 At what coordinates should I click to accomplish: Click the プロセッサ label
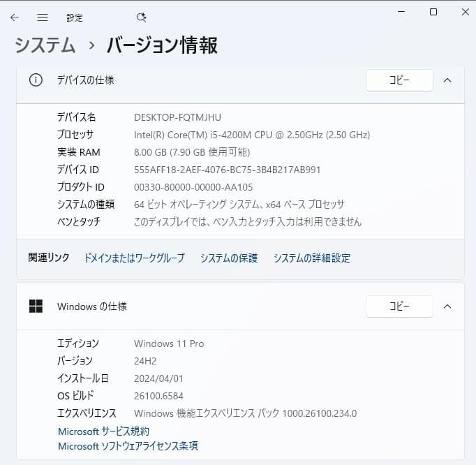pyautogui.click(x=75, y=135)
